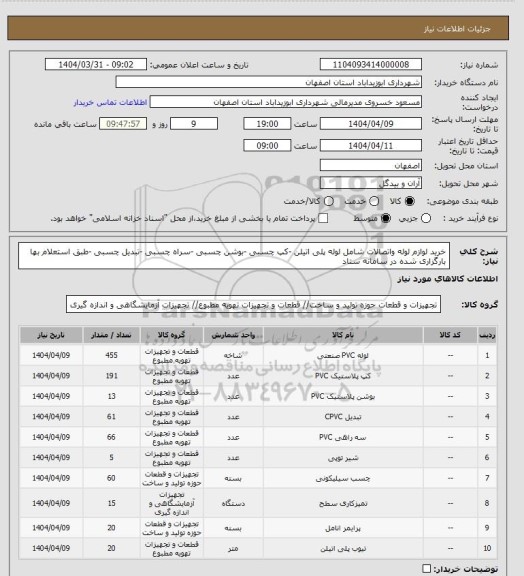Choose the جزیی purchase type radio
Screen dimensions: 524x576
(x=426, y=218)
